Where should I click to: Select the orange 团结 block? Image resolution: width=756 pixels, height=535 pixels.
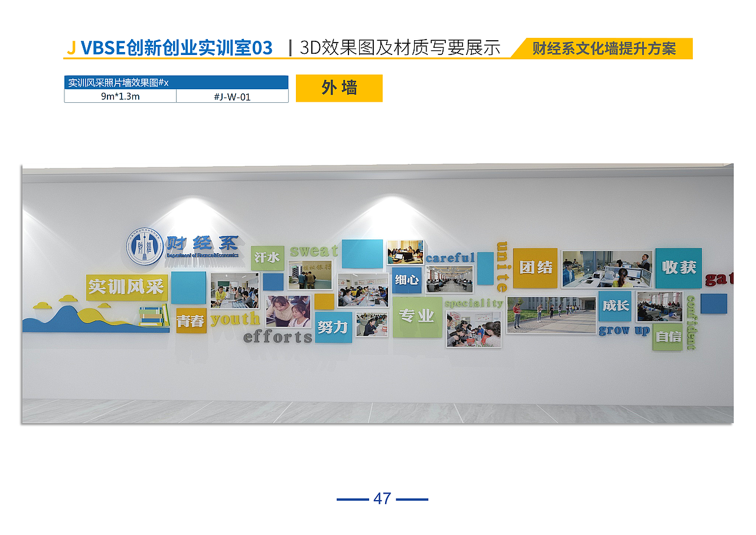[535, 268]
